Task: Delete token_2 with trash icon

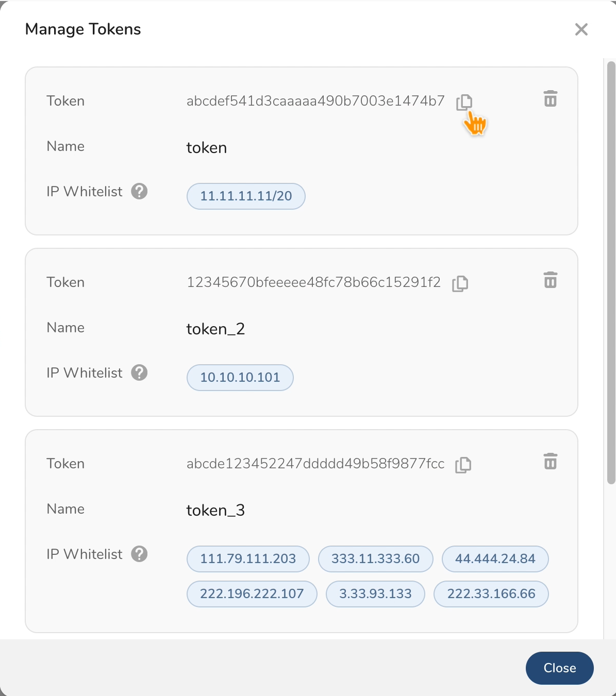Action: pyautogui.click(x=551, y=280)
